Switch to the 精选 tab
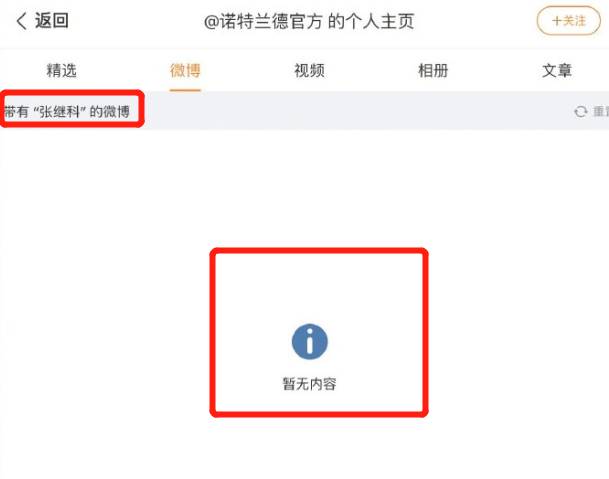Screen dimensions: 609x479 61,71
